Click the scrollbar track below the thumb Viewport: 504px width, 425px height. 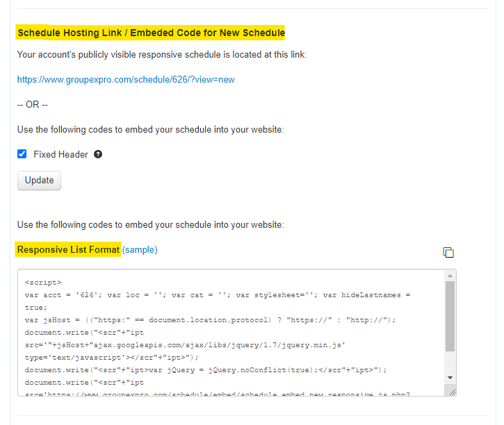[x=450, y=362]
